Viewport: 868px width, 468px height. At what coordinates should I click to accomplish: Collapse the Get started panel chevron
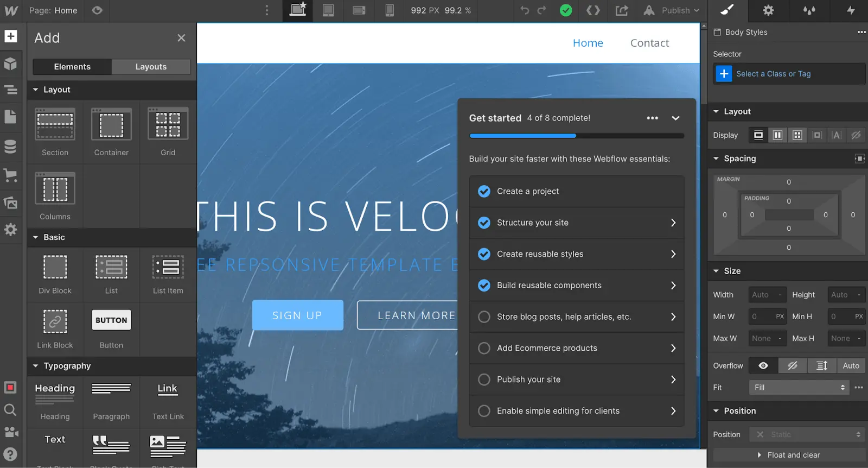(675, 118)
